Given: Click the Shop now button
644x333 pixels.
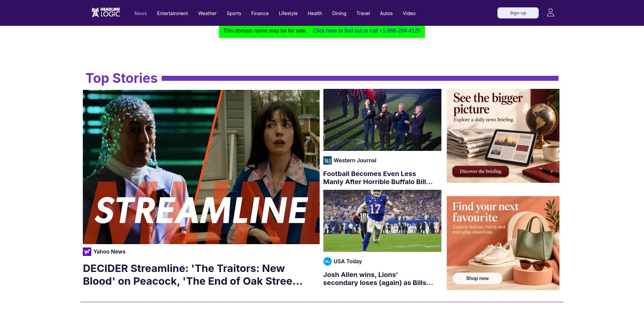Looking at the screenshot, I should point(477,278).
